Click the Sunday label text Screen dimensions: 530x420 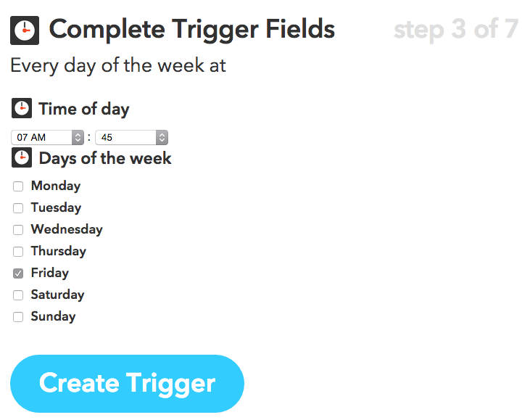coord(53,316)
